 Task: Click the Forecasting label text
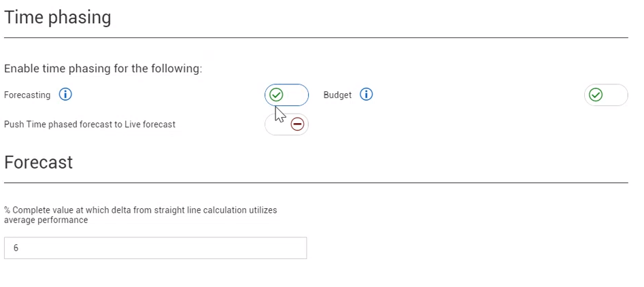27,95
